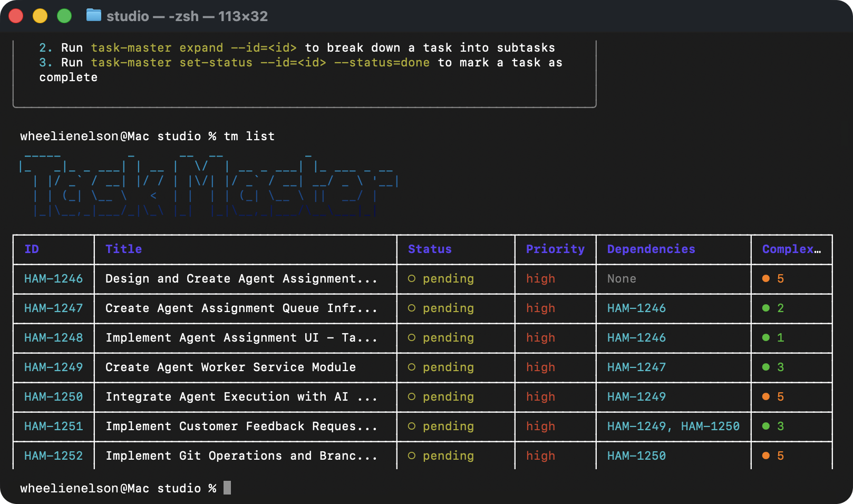Click the Dependencies column header
853x504 pixels.
coord(651,249)
